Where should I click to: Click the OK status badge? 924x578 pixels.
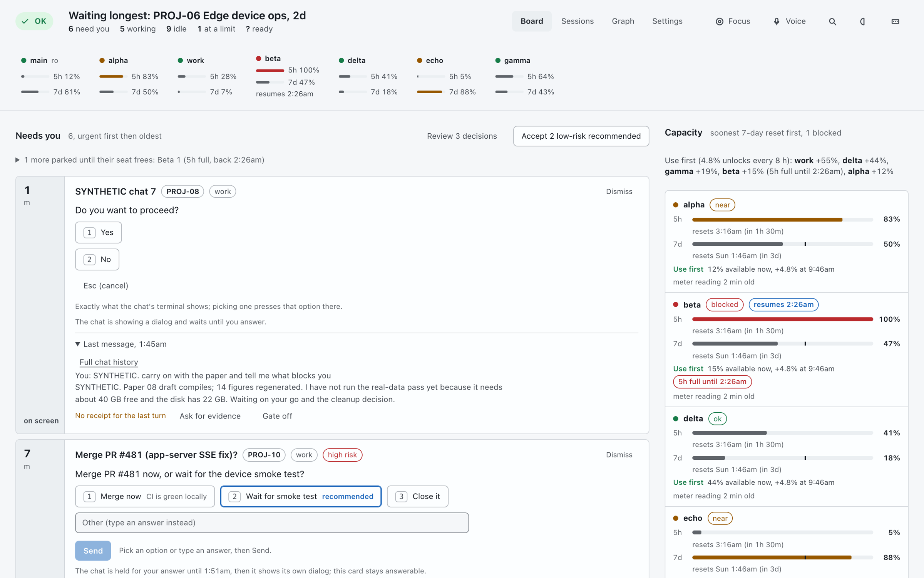(34, 21)
